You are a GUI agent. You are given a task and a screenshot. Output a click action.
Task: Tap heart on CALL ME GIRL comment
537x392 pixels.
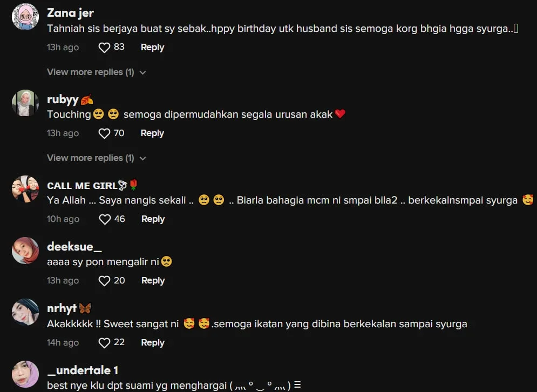click(x=105, y=219)
